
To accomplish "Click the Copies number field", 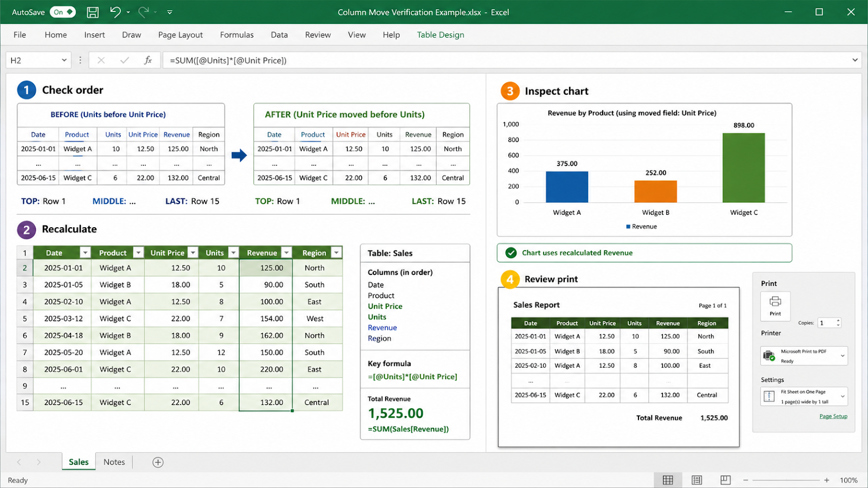I will pos(826,323).
